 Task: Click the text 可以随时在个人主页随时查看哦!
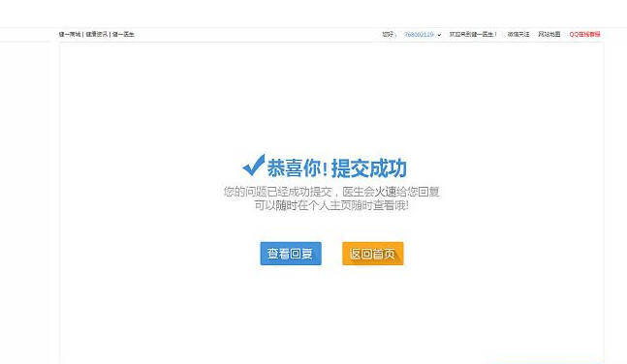[331, 205]
